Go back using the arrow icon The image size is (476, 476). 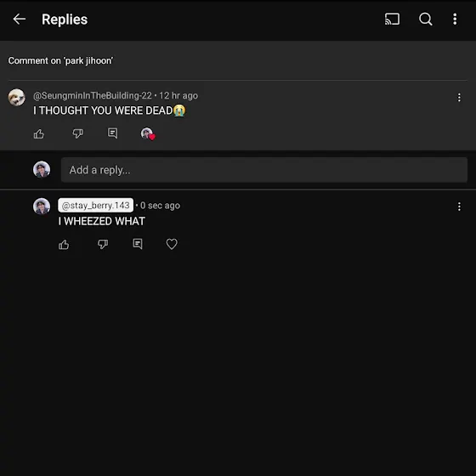coord(19,19)
